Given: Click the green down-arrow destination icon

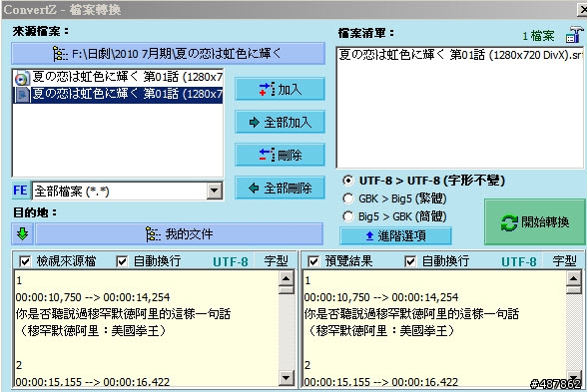Looking at the screenshot, I should pos(22,234).
